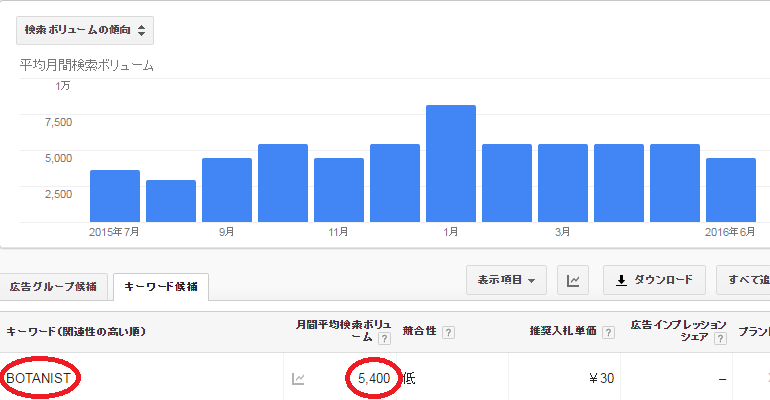Click the tallest bar for 1月
The height and width of the screenshot is (400, 770).
(451, 163)
